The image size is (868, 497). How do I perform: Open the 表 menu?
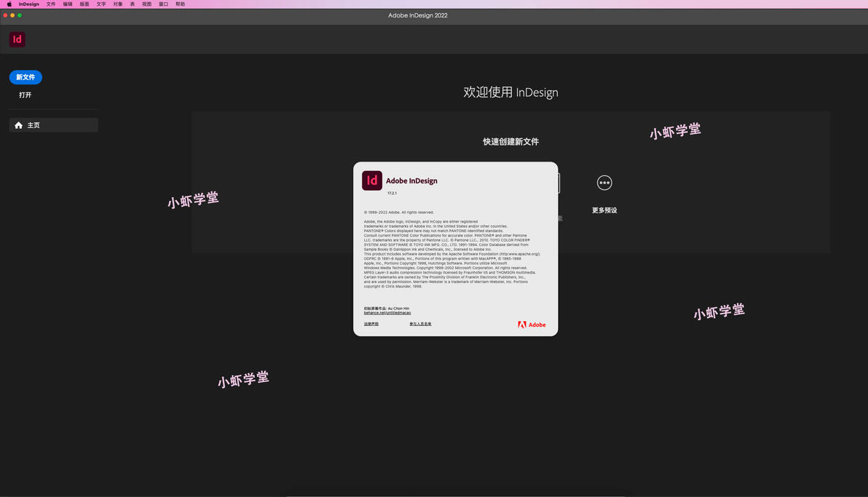pyautogui.click(x=133, y=4)
